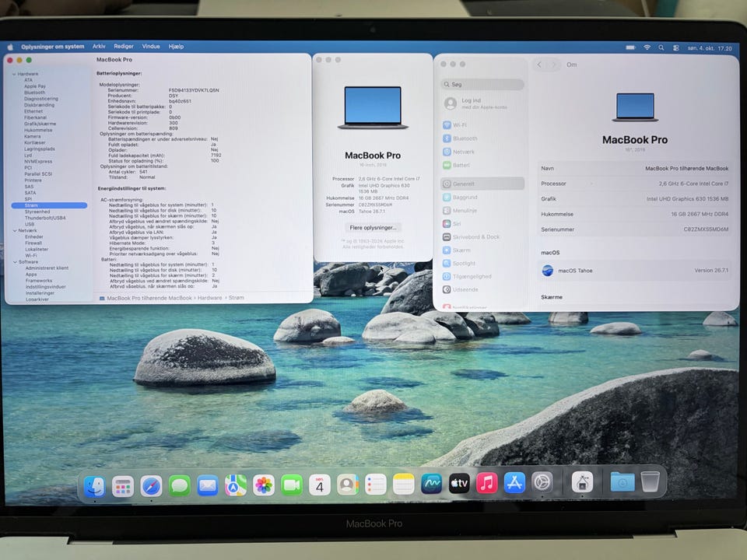The width and height of the screenshot is (747, 560).
Task: Go back using the Settings back arrow
Action: click(x=539, y=65)
